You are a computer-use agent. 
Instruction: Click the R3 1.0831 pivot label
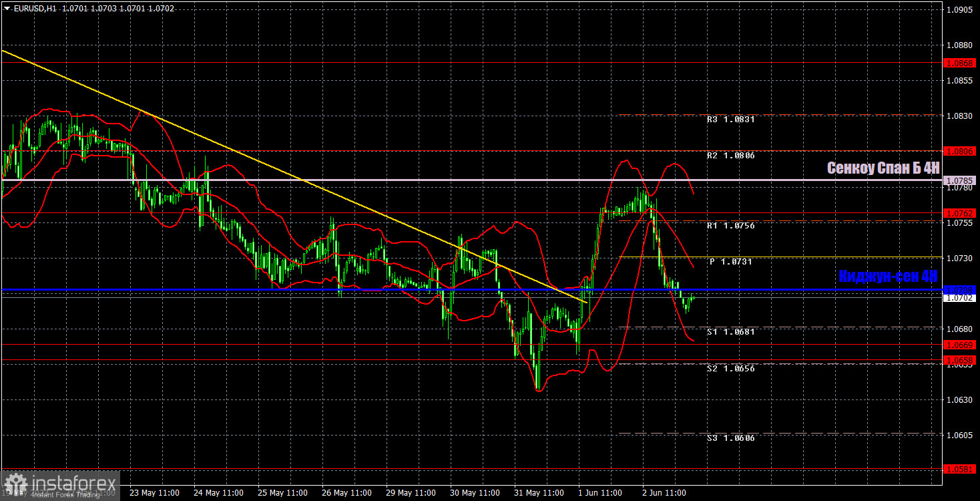click(x=732, y=120)
